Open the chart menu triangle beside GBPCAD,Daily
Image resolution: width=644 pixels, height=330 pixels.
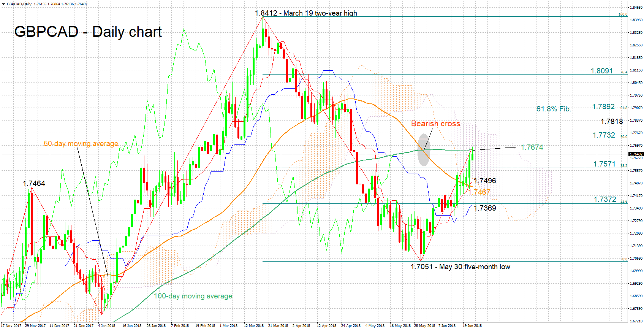(3, 4)
